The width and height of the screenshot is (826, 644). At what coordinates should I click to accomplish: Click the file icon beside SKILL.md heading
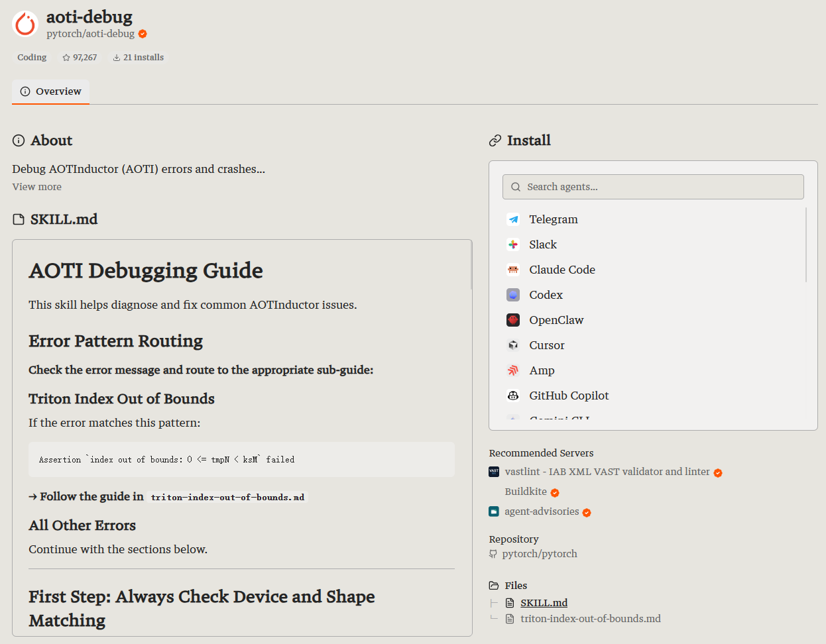(x=19, y=219)
